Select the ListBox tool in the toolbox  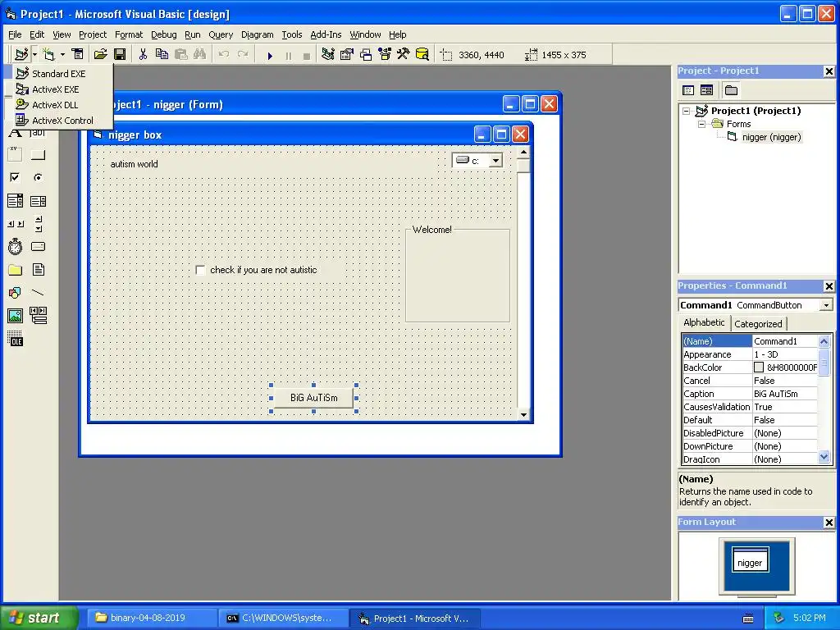pyautogui.click(x=38, y=201)
